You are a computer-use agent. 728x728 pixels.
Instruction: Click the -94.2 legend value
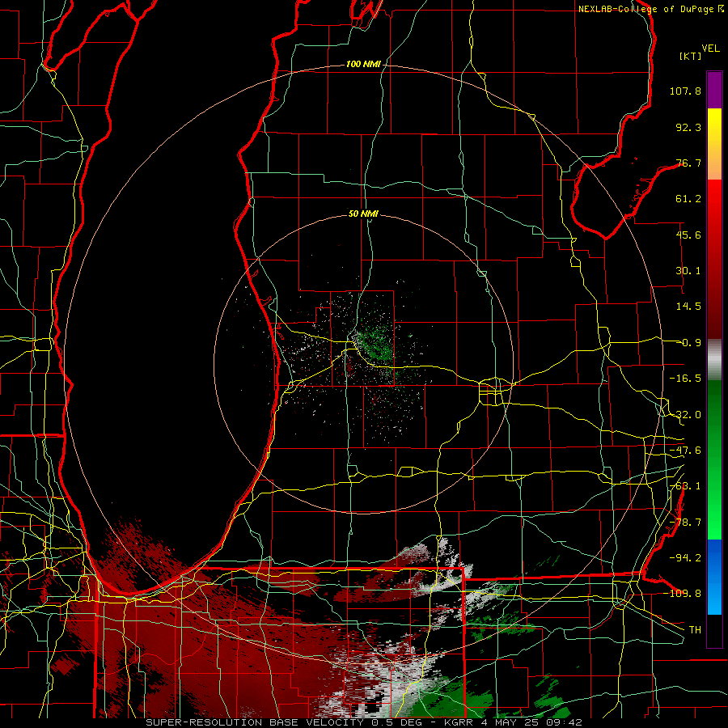pyautogui.click(x=685, y=557)
